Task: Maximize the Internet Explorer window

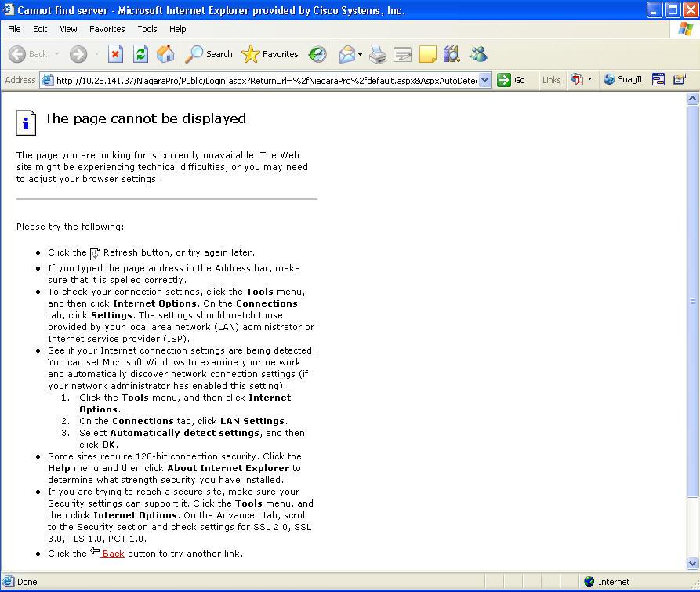Action: pos(673,10)
